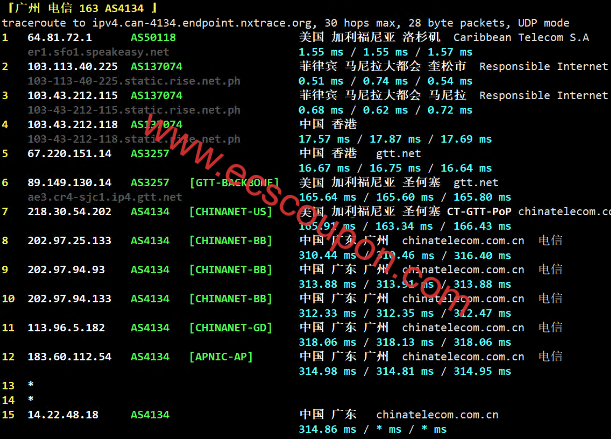Image resolution: width=611 pixels, height=439 pixels.
Task: Select IP 202.97.25.133
Action: (69, 241)
